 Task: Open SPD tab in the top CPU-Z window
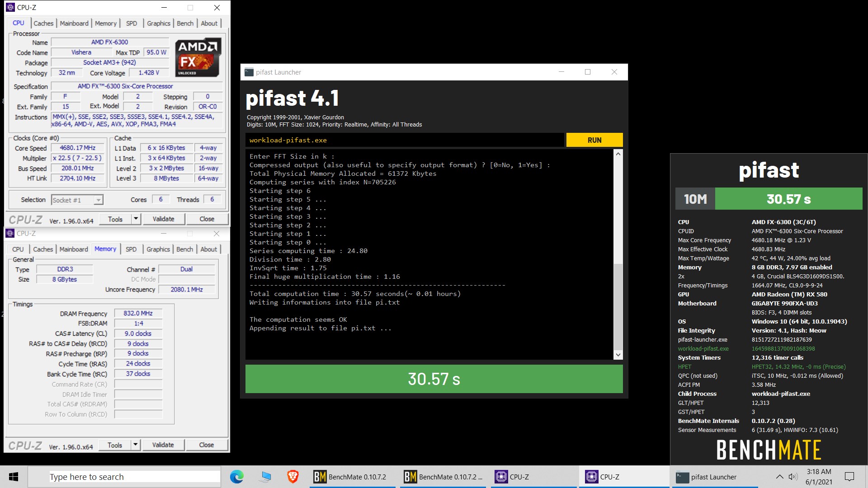pos(132,23)
